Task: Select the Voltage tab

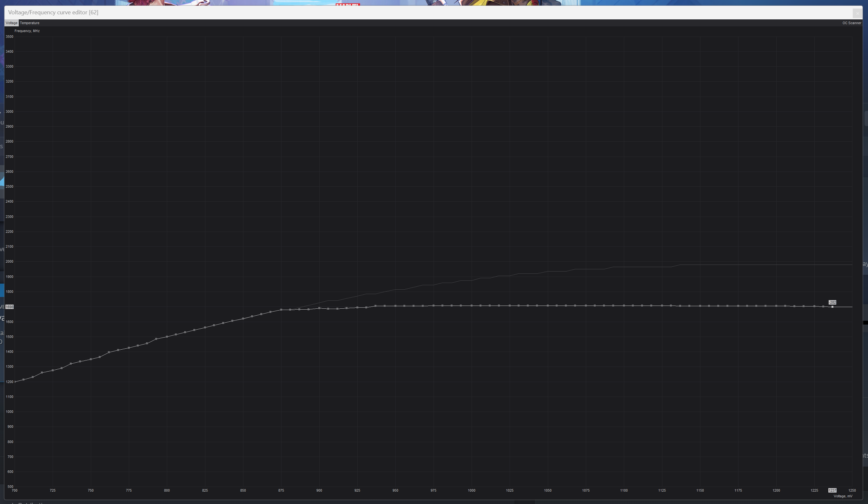Action: tap(11, 23)
